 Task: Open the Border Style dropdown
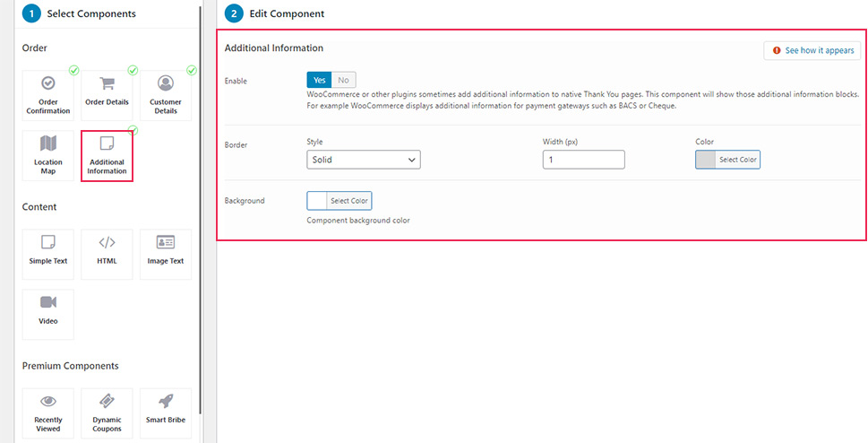tap(363, 160)
